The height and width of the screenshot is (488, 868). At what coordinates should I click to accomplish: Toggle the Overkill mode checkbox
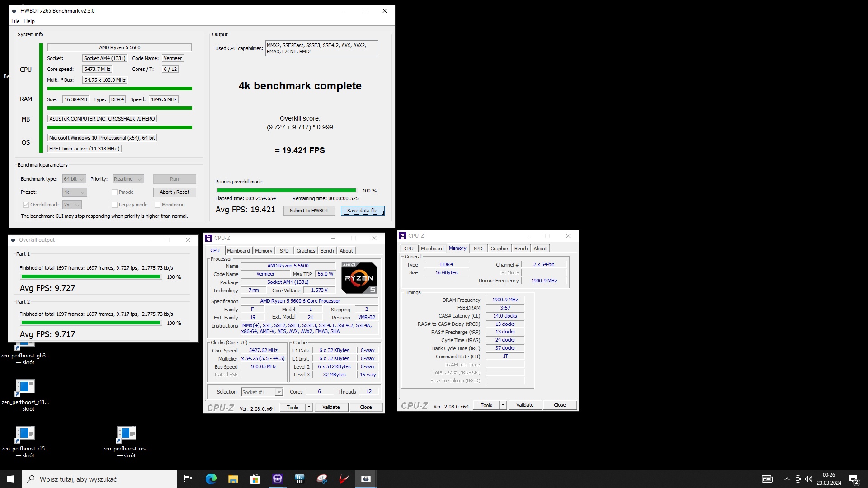[x=26, y=205]
